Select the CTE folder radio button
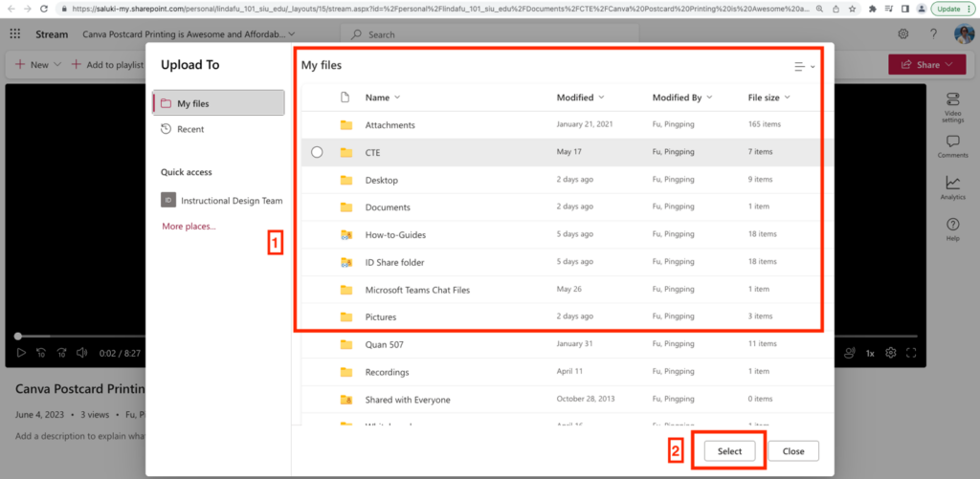 coord(317,152)
